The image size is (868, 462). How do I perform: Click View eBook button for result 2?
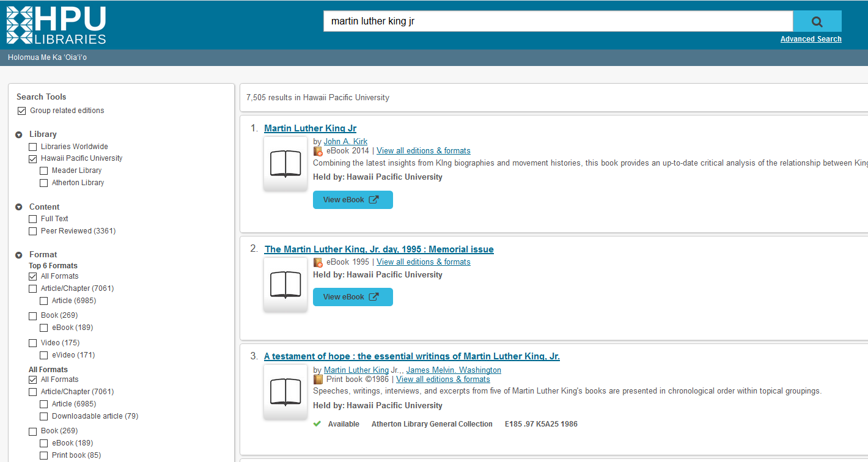click(353, 297)
